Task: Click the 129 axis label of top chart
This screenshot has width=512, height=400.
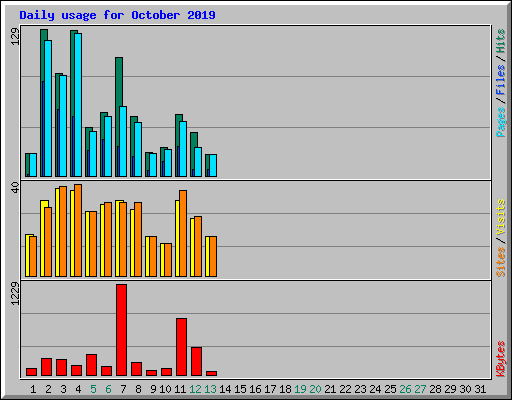Action: coord(15,37)
